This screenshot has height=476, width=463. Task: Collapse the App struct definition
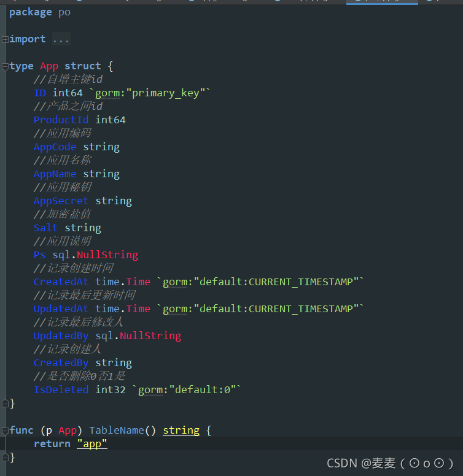5,66
